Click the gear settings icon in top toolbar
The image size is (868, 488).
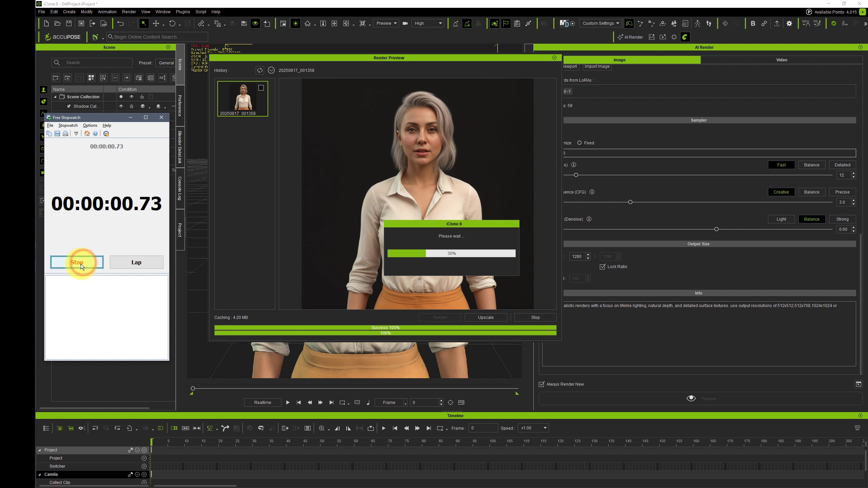(x=789, y=23)
